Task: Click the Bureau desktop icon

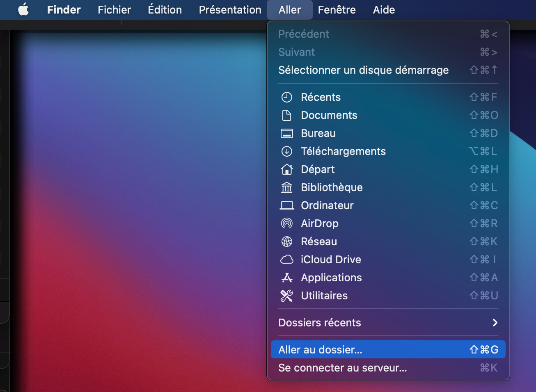Action: pos(286,133)
